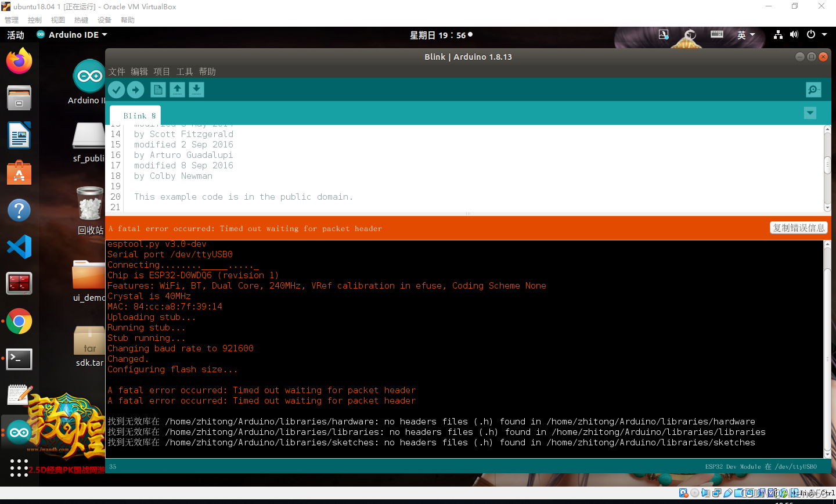Launch Google Chrome from the dock
Screen dimensions: 836x504
point(19,321)
